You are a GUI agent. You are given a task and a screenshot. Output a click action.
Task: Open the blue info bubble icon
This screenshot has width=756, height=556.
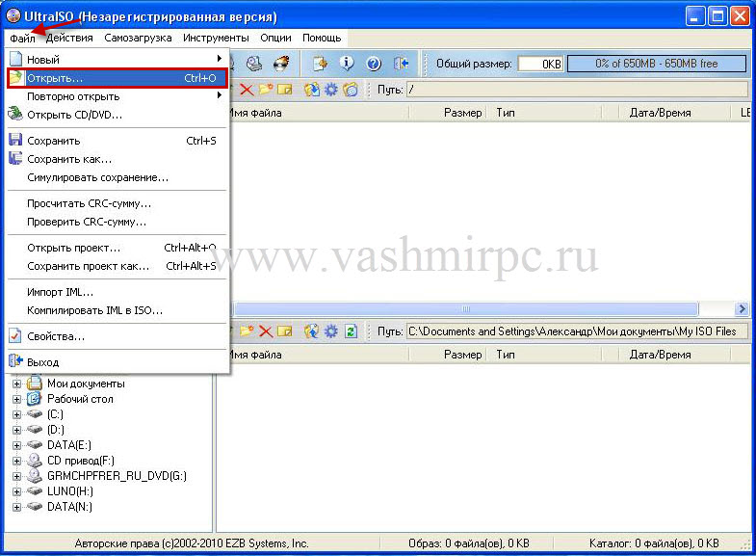click(x=347, y=64)
